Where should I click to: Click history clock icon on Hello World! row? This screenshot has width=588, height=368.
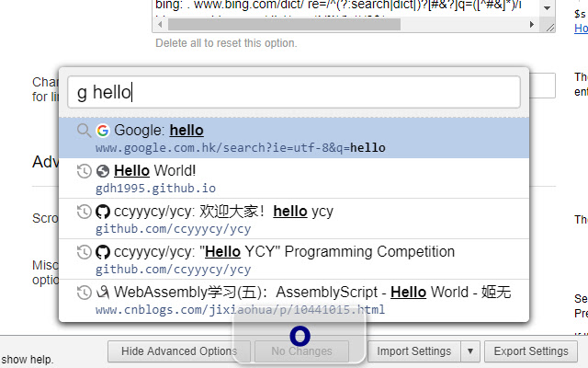(84, 171)
